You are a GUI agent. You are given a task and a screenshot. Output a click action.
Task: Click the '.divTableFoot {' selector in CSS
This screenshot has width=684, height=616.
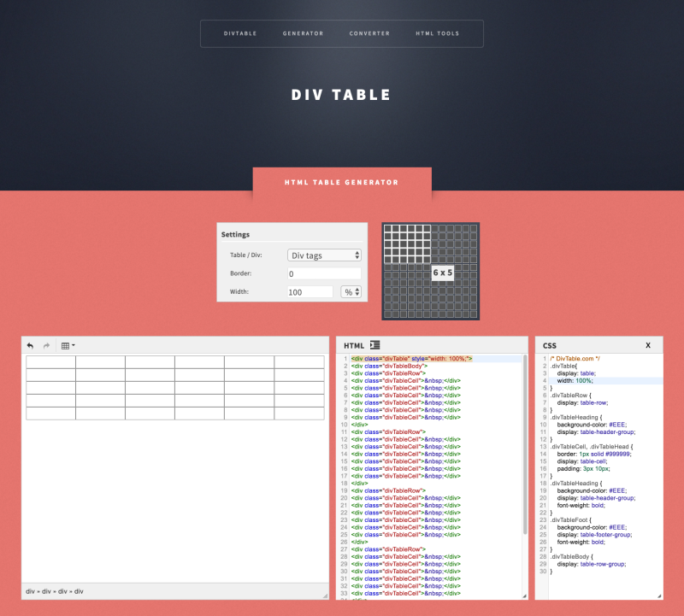click(570, 520)
